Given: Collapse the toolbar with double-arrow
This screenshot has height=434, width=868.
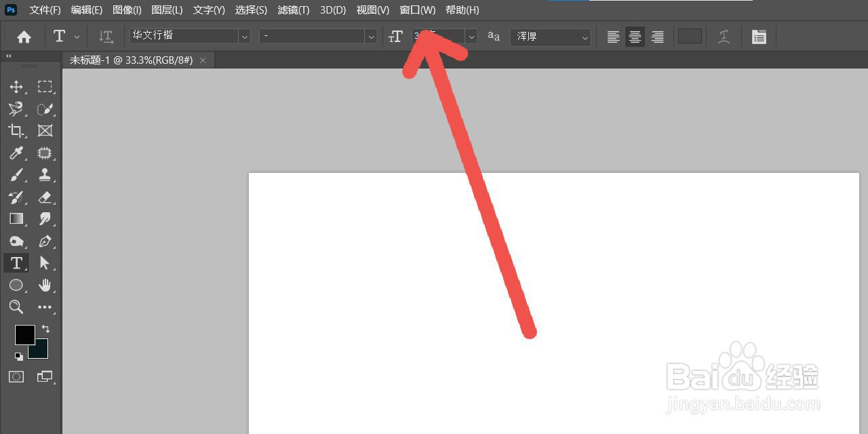Looking at the screenshot, I should point(8,56).
